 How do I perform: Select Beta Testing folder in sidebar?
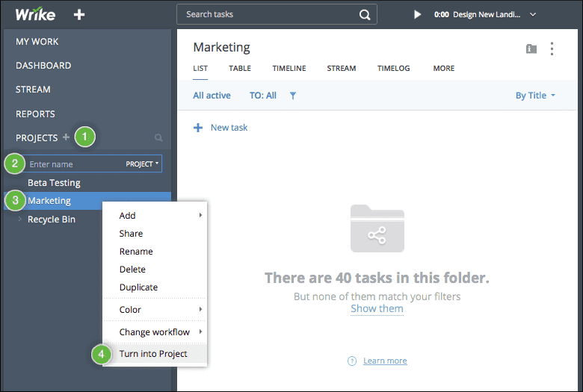point(54,183)
